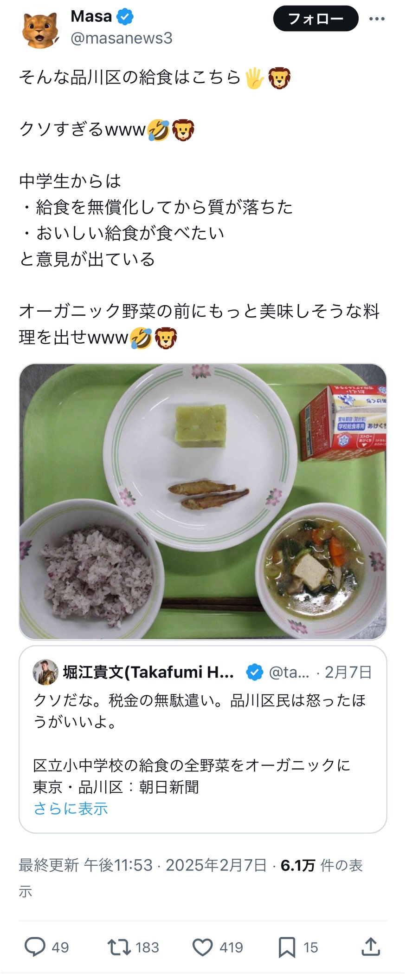The width and height of the screenshot is (406, 980).
Task: Click the Masa display name
Action: tap(91, 16)
